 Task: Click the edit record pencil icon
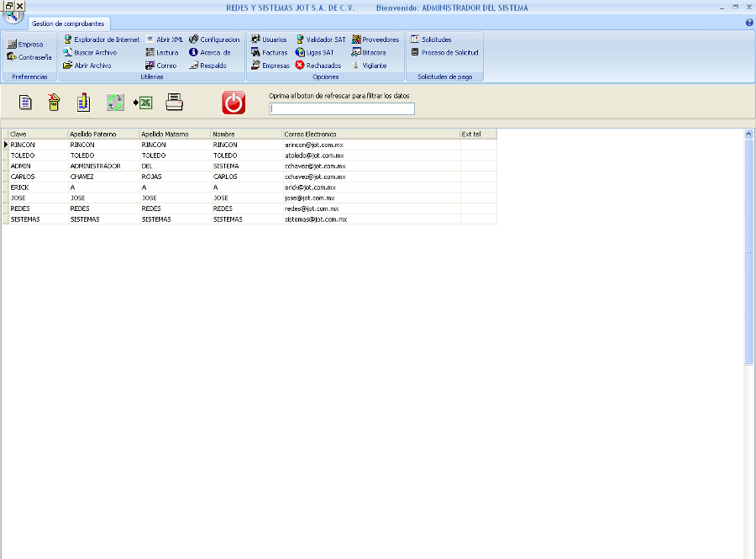[83, 103]
